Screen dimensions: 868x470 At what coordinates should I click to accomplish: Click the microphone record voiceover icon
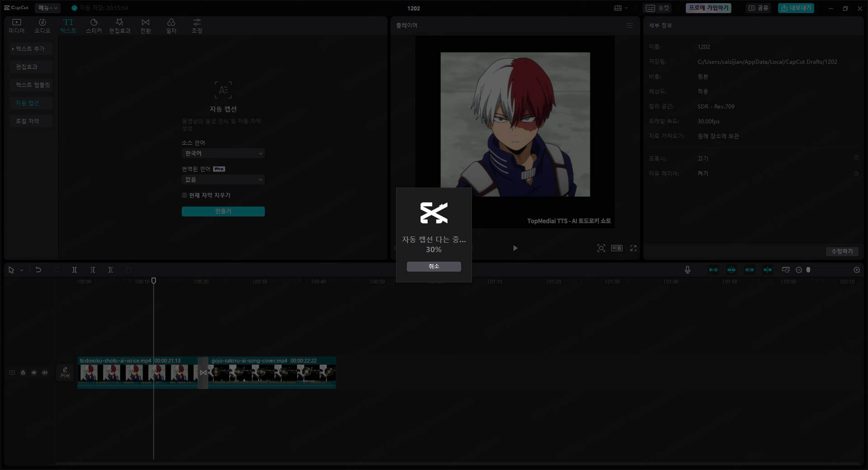coord(688,270)
